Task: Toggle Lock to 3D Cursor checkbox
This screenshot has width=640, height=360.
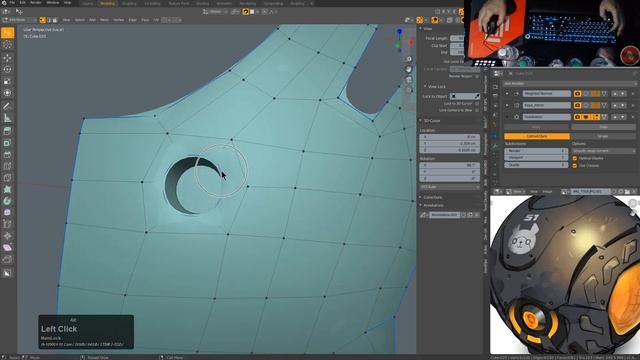Action: pyautogui.click(x=477, y=104)
